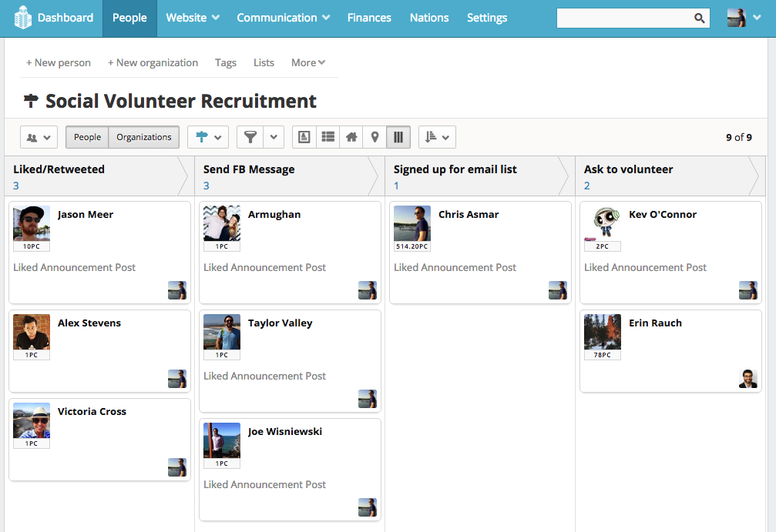Open Erin Rauch name link

click(655, 323)
